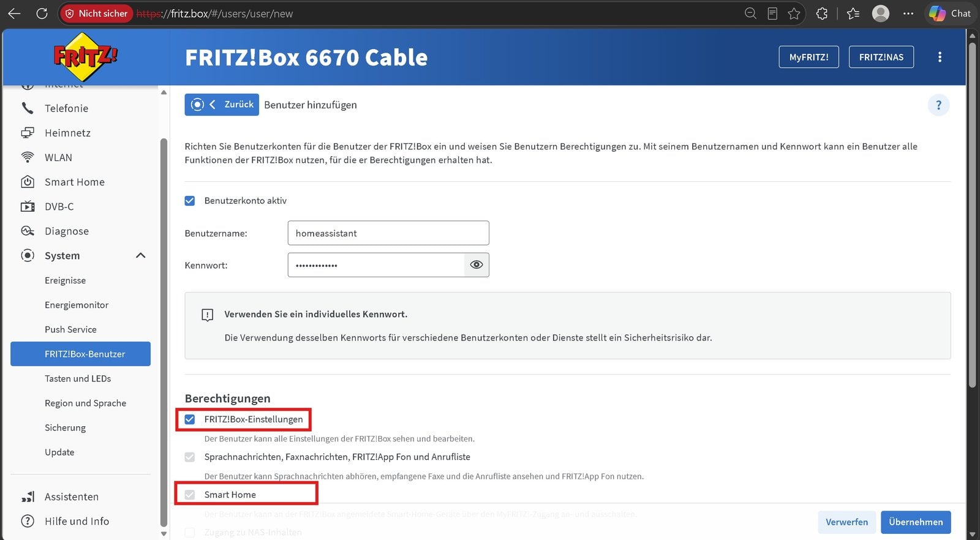
Task: Click the WLAN wifi icon
Action: [x=28, y=157]
